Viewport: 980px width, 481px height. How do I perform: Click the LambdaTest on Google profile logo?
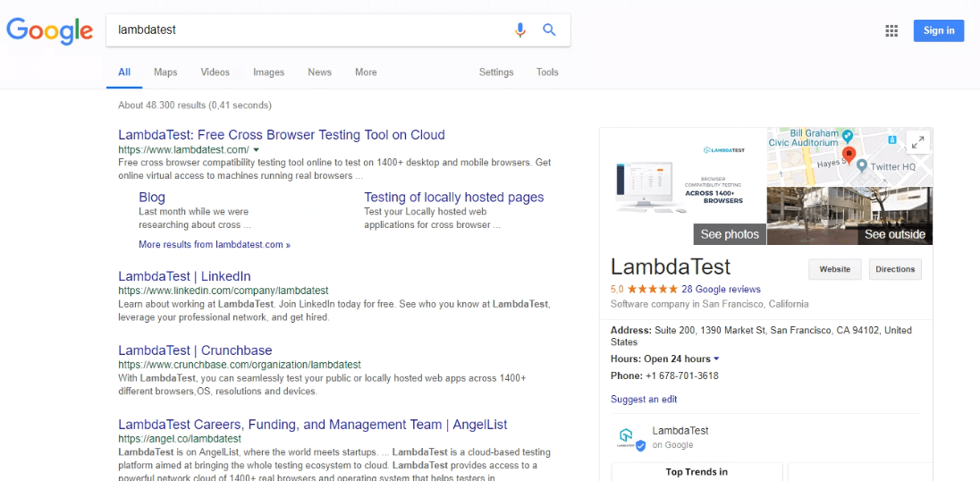click(631, 438)
